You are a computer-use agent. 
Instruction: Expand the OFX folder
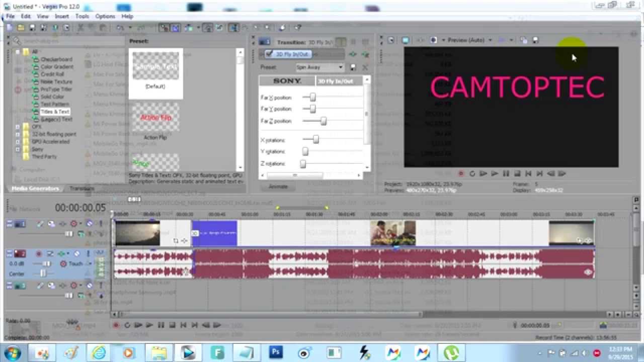click(x=18, y=127)
